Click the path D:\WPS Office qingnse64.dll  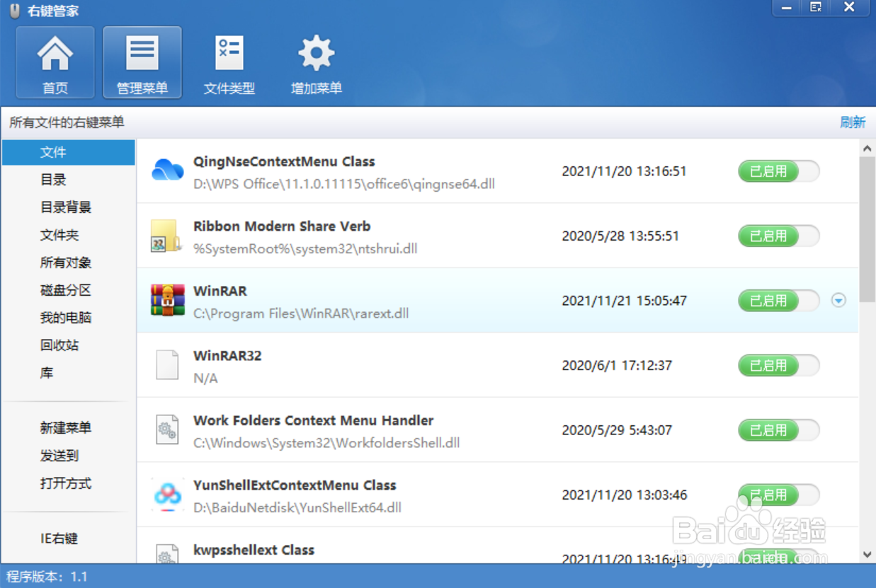click(344, 184)
